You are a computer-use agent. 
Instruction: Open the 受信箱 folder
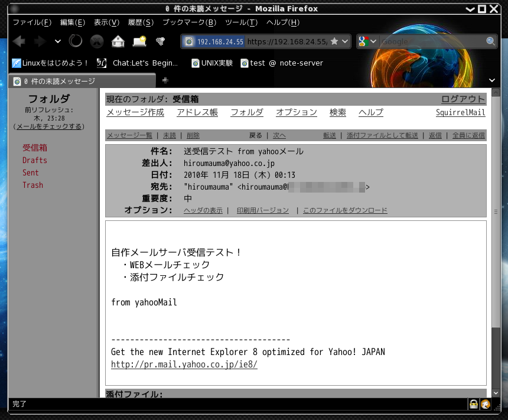(35, 148)
